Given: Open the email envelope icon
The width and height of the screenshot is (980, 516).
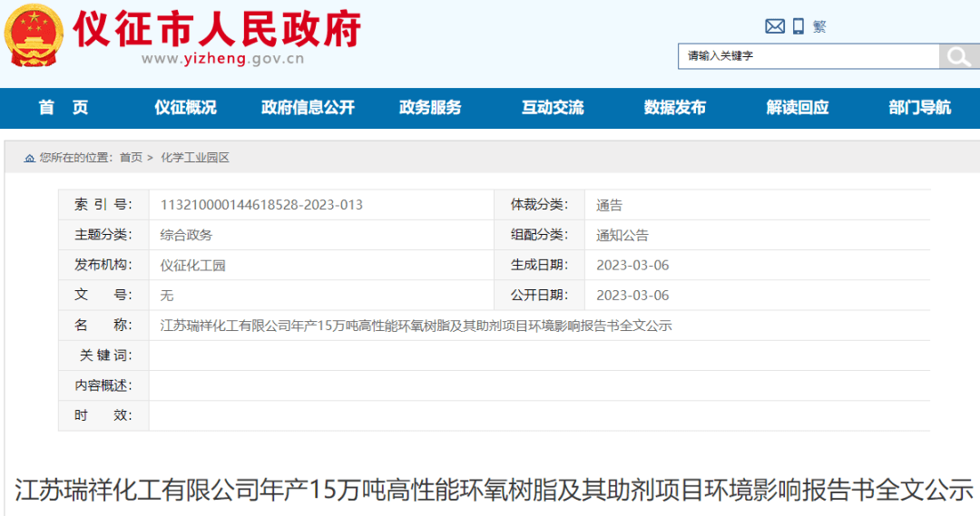Looking at the screenshot, I should (x=774, y=26).
